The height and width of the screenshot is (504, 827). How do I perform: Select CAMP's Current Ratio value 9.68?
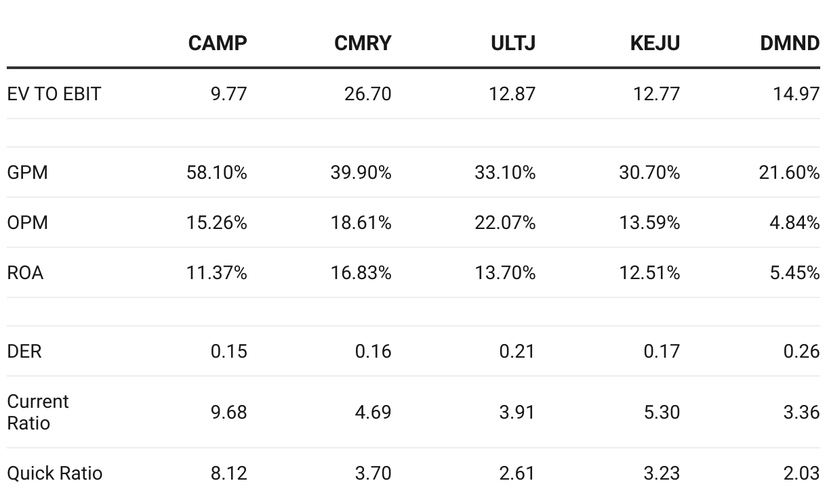coord(228,412)
